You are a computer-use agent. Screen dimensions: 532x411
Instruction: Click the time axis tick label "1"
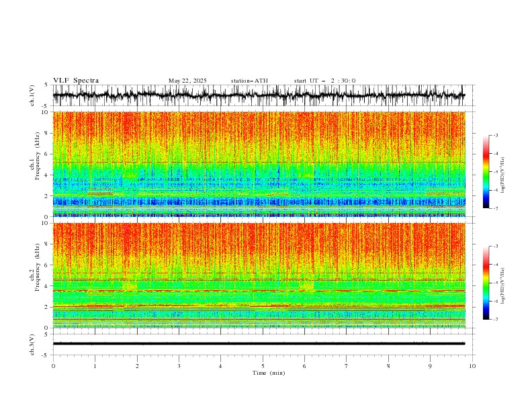(95, 366)
